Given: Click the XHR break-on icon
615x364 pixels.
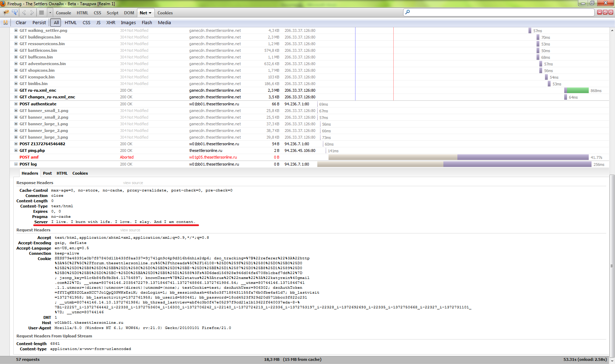Looking at the screenshot, I should click(5, 23).
